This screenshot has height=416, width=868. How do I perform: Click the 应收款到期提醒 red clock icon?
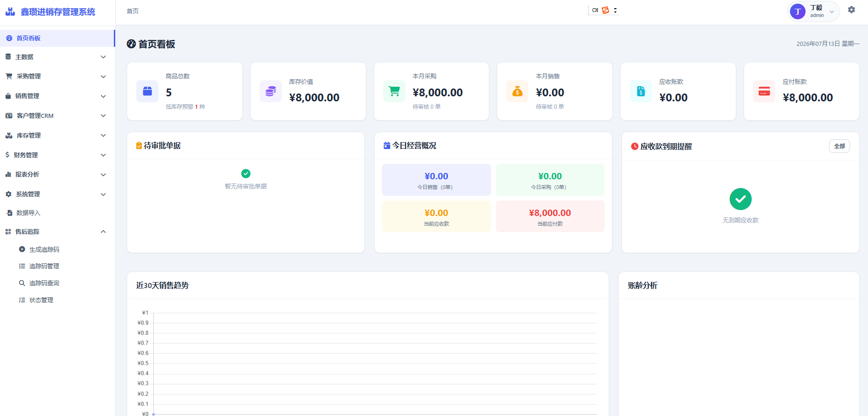[x=635, y=146]
